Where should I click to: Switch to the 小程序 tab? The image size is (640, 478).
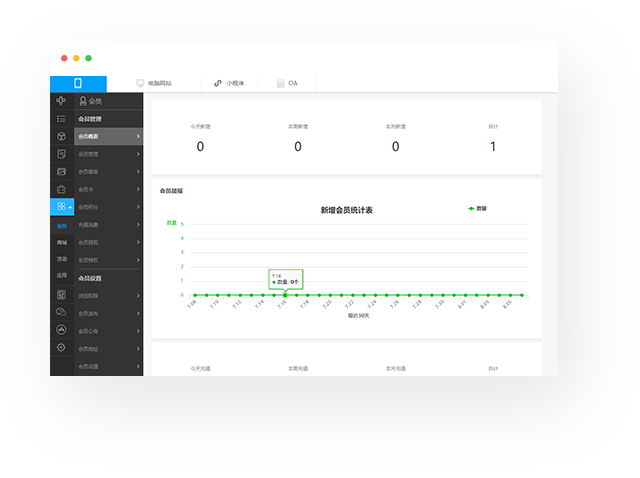pyautogui.click(x=230, y=84)
